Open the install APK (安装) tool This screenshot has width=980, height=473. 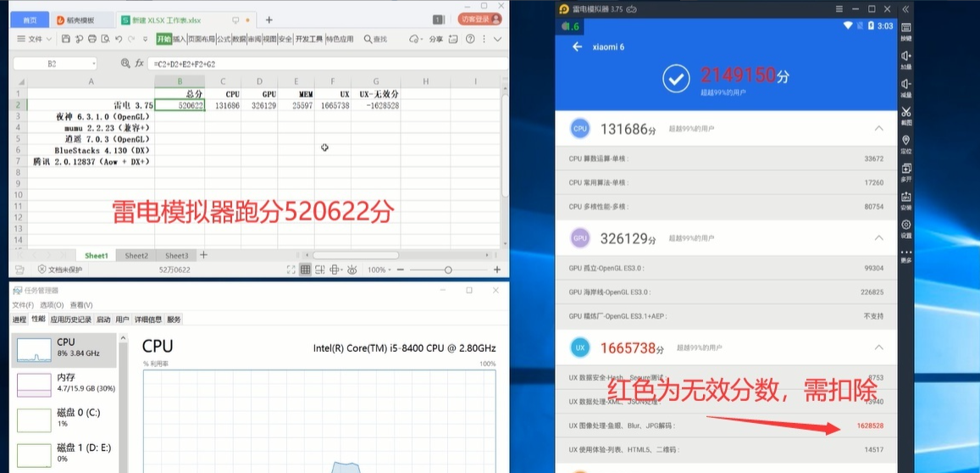(x=905, y=200)
